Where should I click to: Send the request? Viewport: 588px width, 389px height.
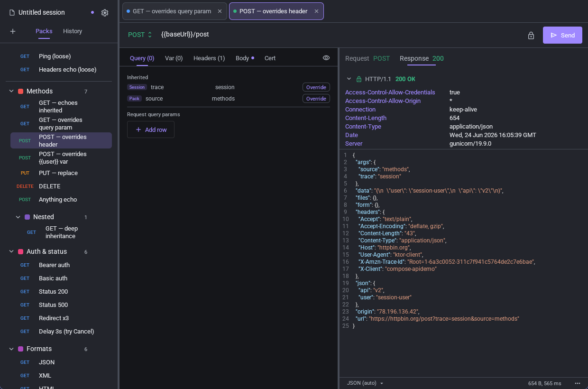tap(562, 35)
